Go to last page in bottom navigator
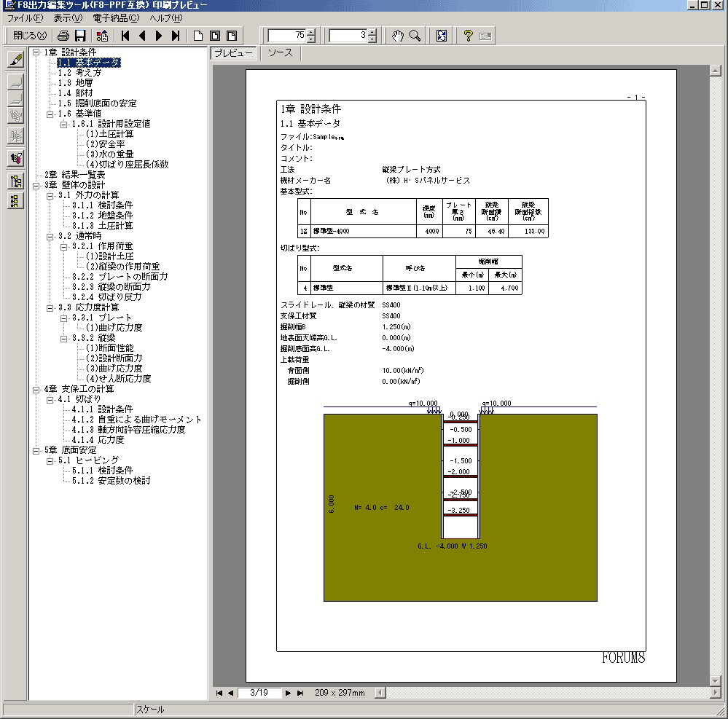 (300, 693)
